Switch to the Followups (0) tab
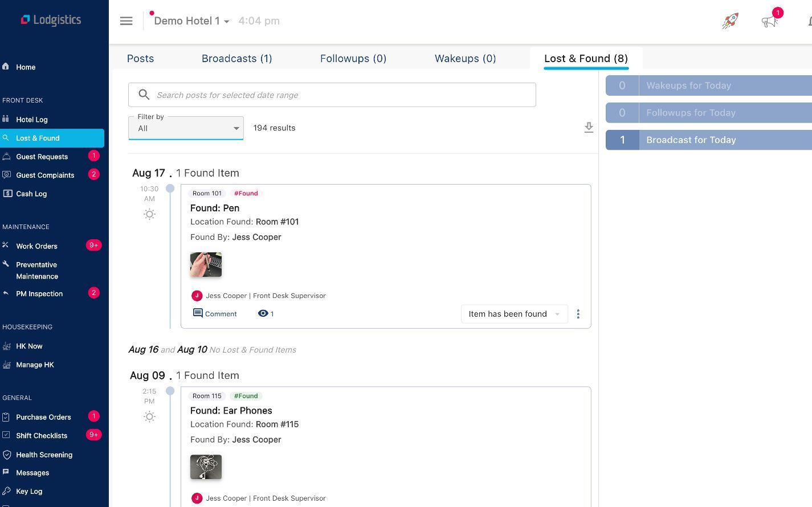Screen dimensions: 812x507 tap(353, 59)
